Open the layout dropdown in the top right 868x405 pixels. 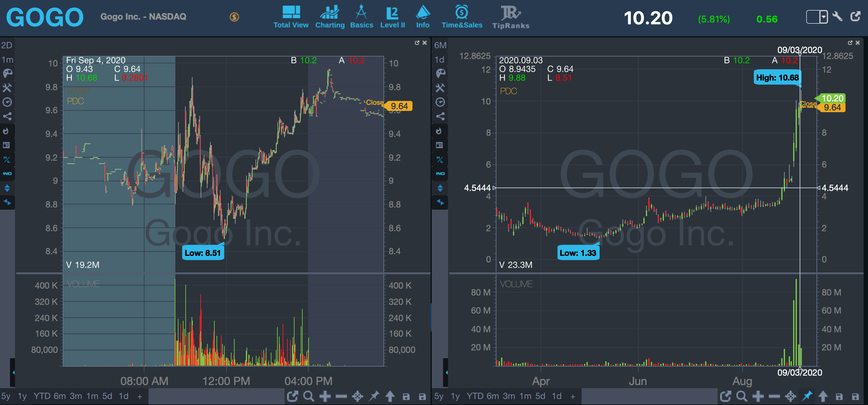(823, 17)
